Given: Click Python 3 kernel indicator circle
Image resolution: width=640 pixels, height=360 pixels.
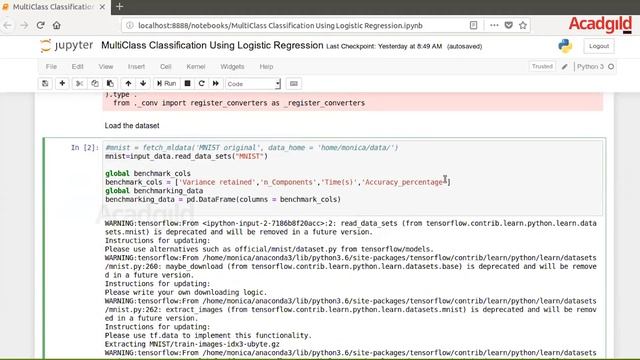Looking at the screenshot, I should (x=611, y=67).
